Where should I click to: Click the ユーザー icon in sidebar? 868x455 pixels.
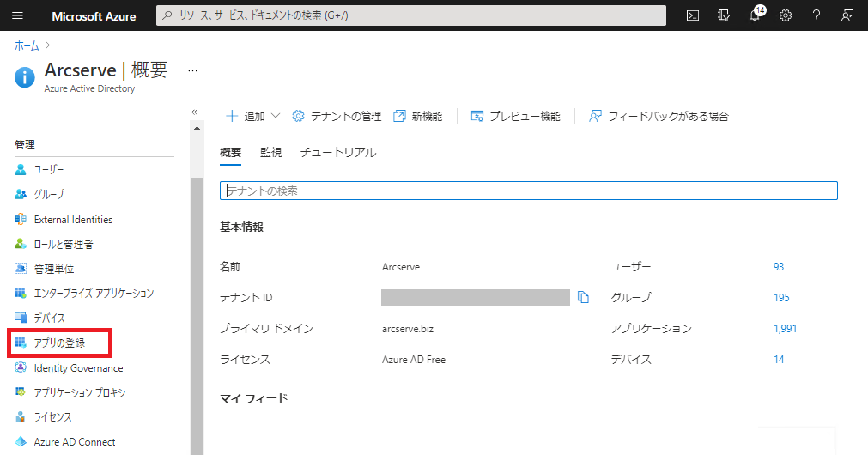tap(21, 169)
